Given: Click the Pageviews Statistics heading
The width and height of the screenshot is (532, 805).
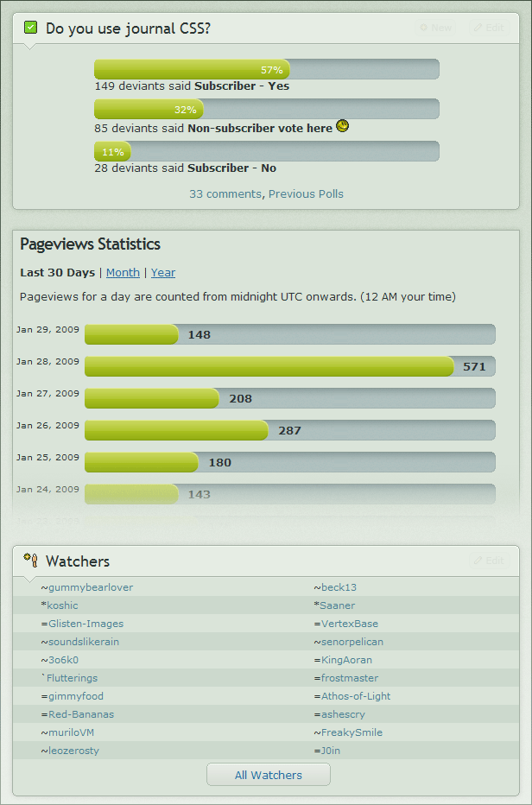Looking at the screenshot, I should coord(91,244).
